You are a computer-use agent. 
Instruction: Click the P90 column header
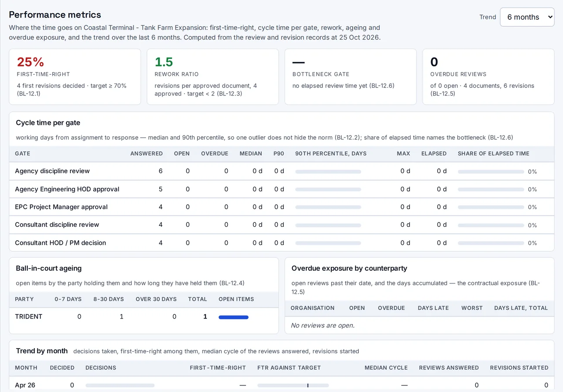pyautogui.click(x=278, y=153)
